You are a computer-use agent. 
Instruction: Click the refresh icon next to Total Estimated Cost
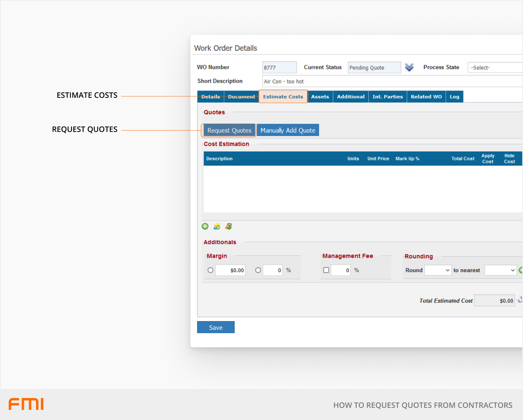point(520,300)
